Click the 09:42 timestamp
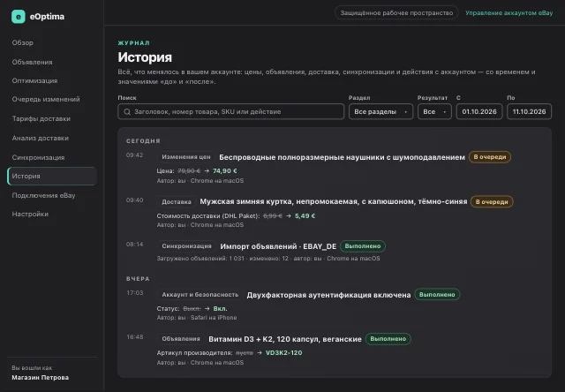Screen dimensions: 565x392 coord(135,155)
